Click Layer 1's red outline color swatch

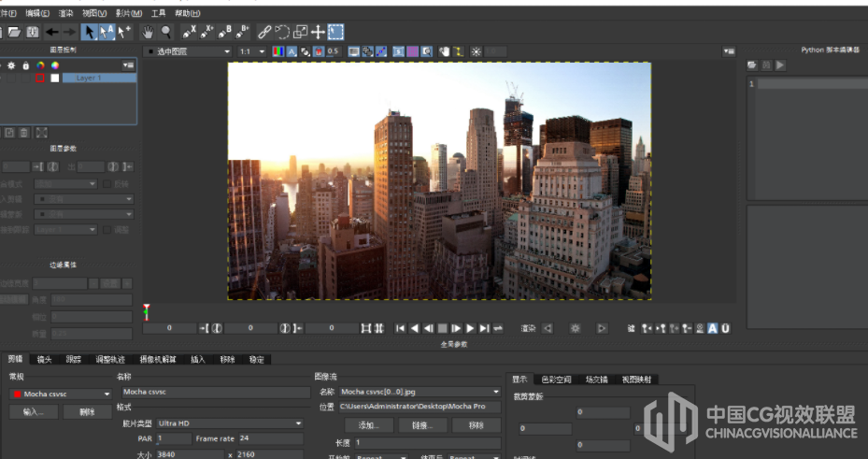tap(40, 79)
